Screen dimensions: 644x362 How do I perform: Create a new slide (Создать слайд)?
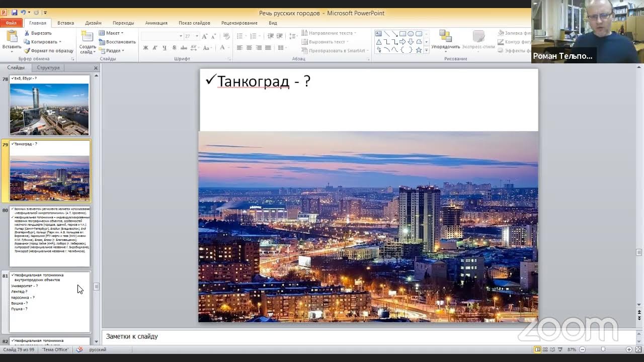tap(88, 42)
